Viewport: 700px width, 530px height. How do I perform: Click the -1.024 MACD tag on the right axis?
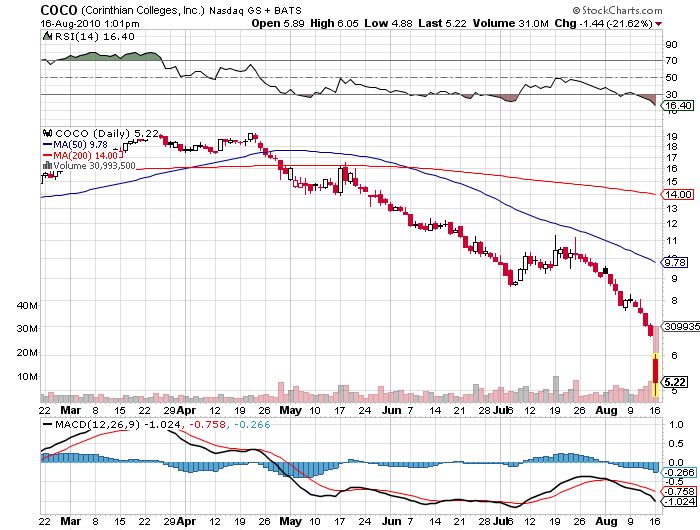(679, 501)
